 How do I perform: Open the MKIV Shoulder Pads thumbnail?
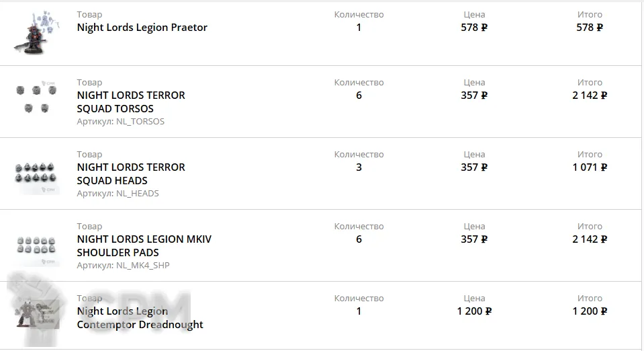tap(36, 246)
